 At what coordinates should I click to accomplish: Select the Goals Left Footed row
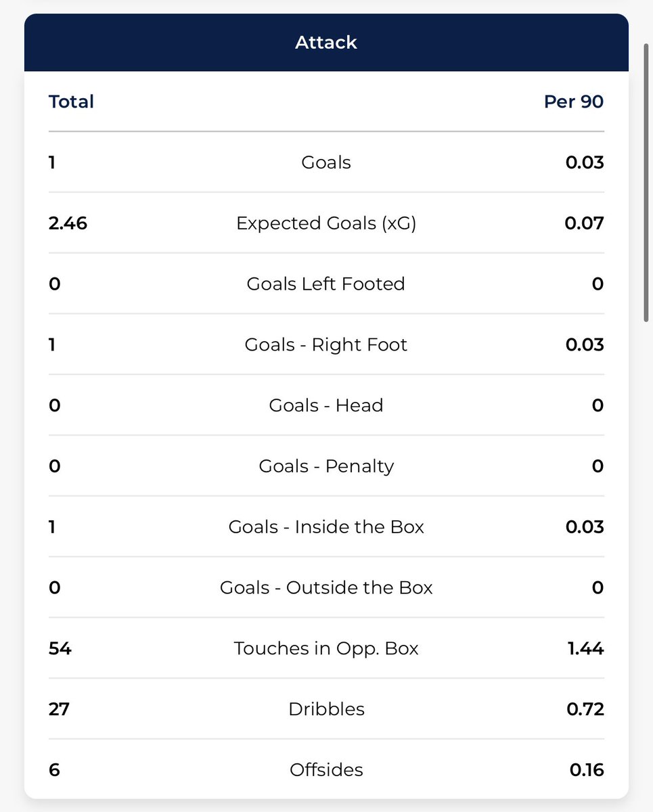pyautogui.click(x=326, y=284)
